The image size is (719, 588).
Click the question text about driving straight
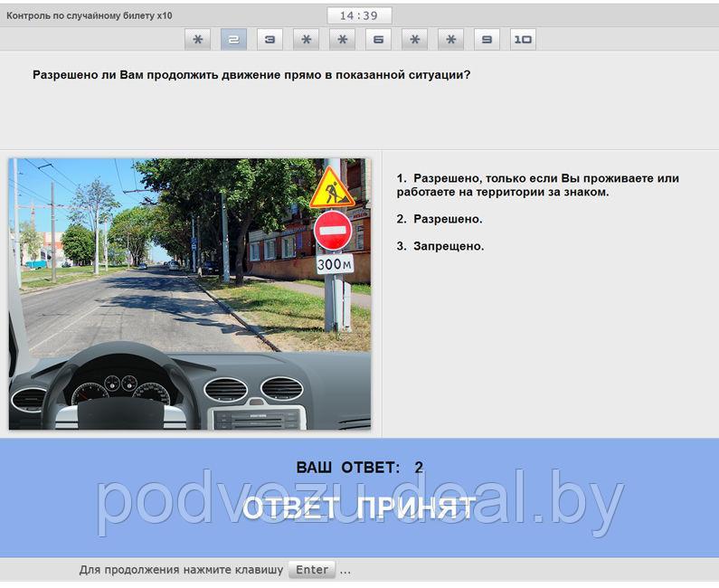251,75
